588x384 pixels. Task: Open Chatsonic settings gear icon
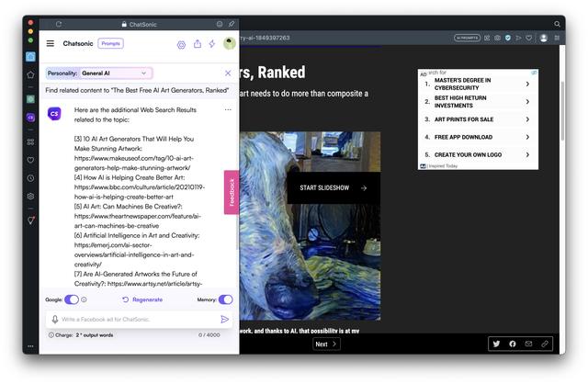click(181, 45)
